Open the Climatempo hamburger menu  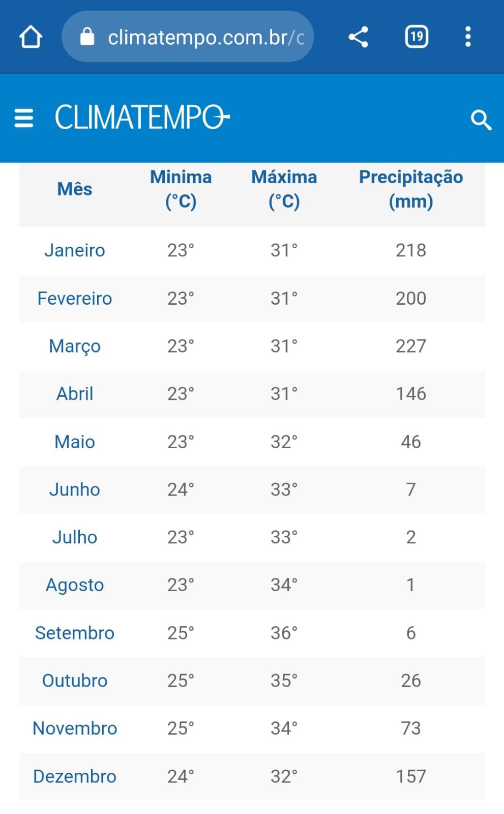(24, 118)
